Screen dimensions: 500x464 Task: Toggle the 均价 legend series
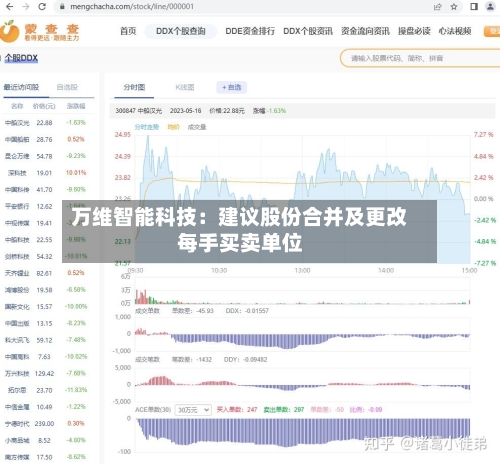pyautogui.click(x=173, y=127)
